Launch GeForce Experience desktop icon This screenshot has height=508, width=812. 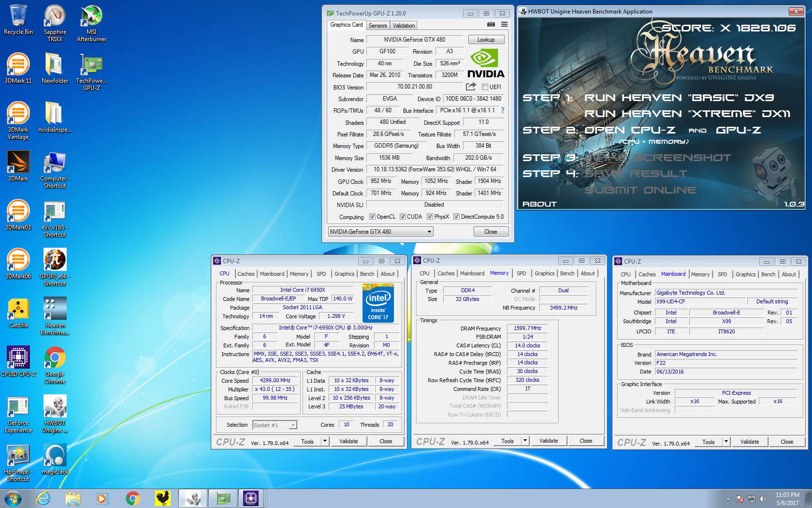[x=18, y=414]
